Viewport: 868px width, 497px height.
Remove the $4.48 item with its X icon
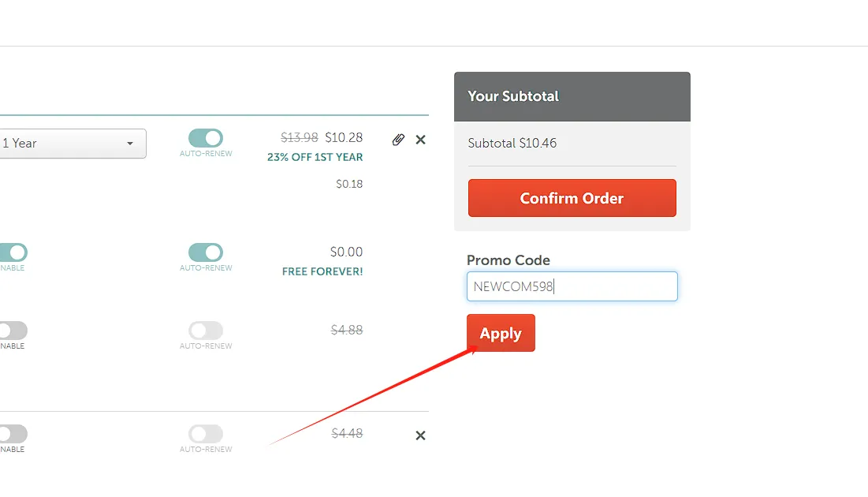coord(421,435)
